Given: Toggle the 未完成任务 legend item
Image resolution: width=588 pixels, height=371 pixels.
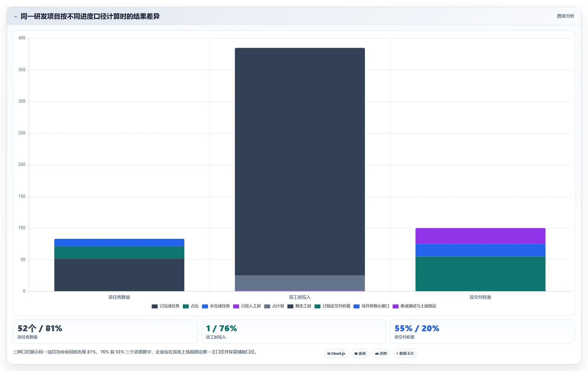Looking at the screenshot, I should point(216,306).
